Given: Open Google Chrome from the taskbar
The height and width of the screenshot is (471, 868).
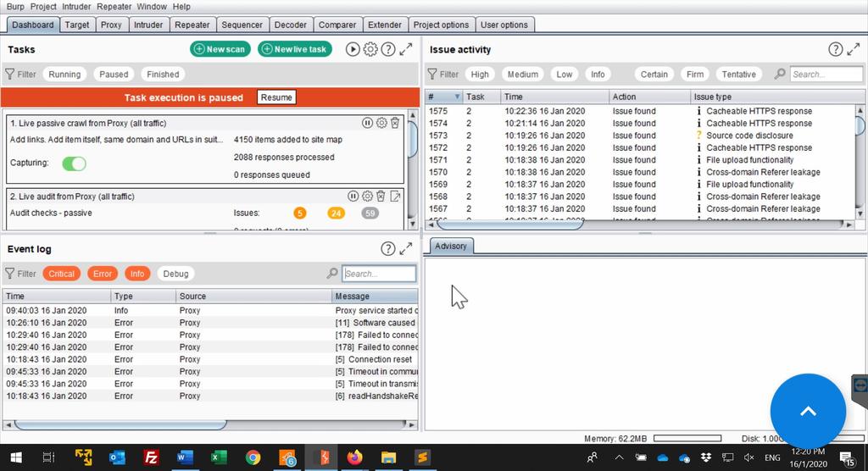Looking at the screenshot, I should (253, 457).
